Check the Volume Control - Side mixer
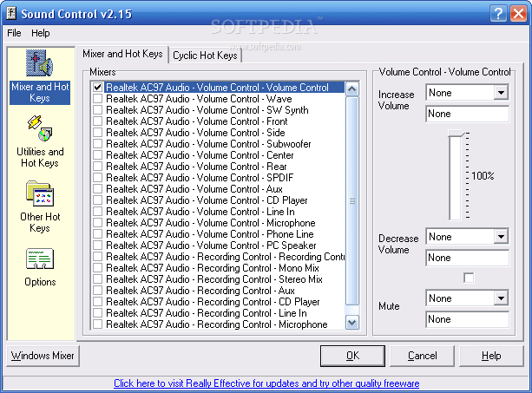Viewport: 532px width, 393px height. pyautogui.click(x=98, y=133)
